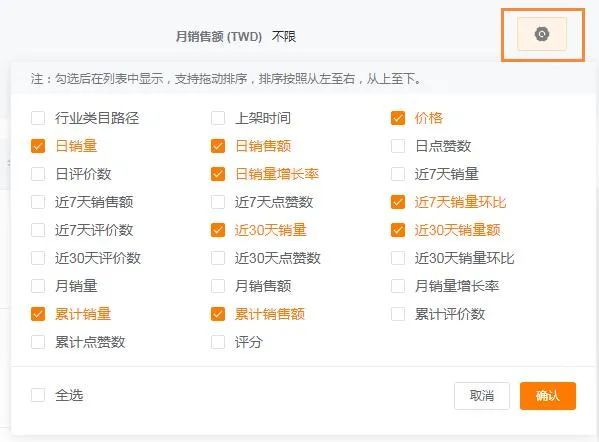Enable the 月销售额 checkbox
599x442 pixels.
click(218, 286)
